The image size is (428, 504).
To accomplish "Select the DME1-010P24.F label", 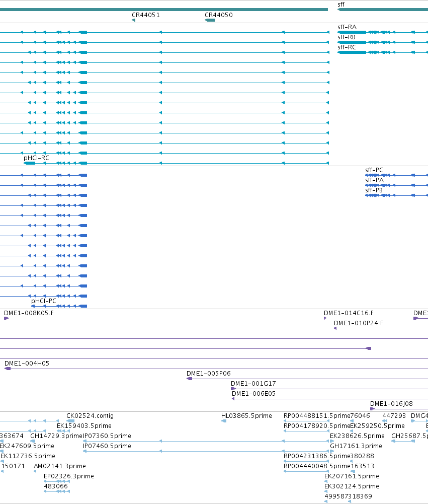I will click(x=359, y=323).
